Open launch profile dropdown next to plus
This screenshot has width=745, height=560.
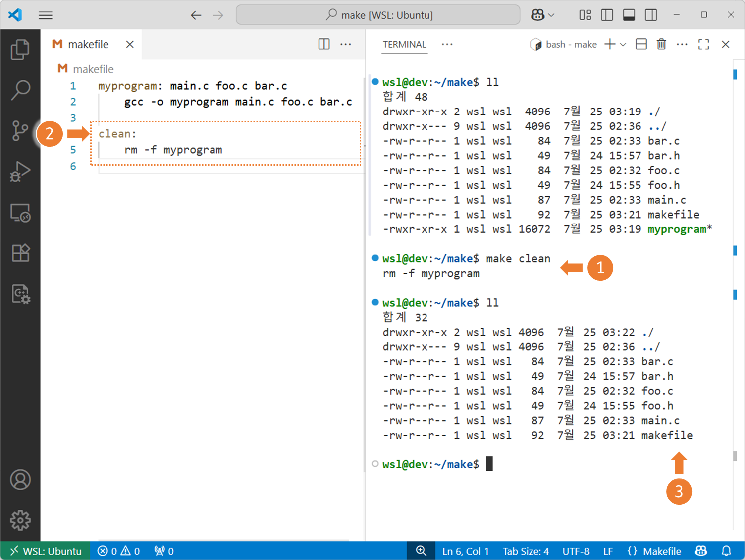click(x=623, y=45)
